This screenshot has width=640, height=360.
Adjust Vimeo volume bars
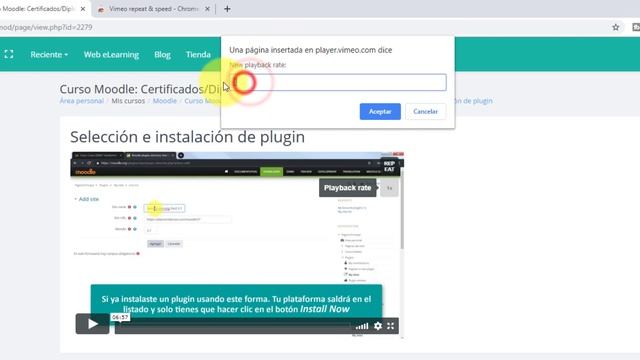click(362, 326)
